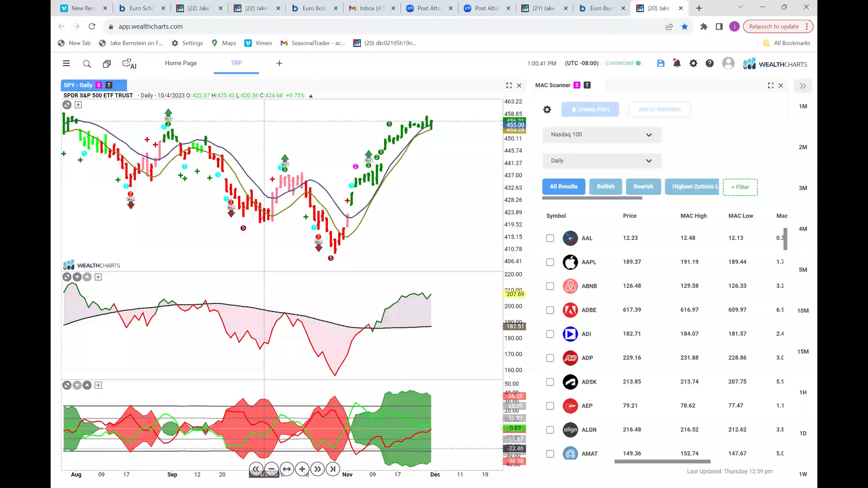Check the AAPL row checkbox
The width and height of the screenshot is (868, 488).
tap(550, 262)
